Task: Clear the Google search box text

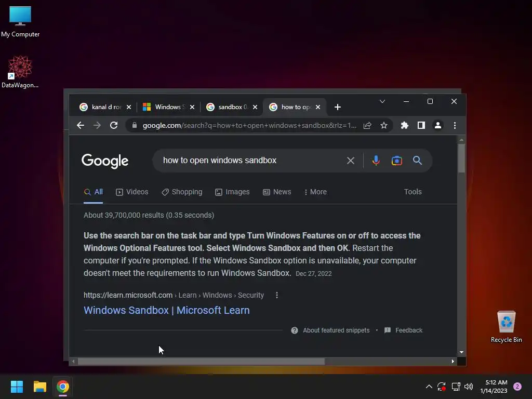Action: (x=351, y=161)
